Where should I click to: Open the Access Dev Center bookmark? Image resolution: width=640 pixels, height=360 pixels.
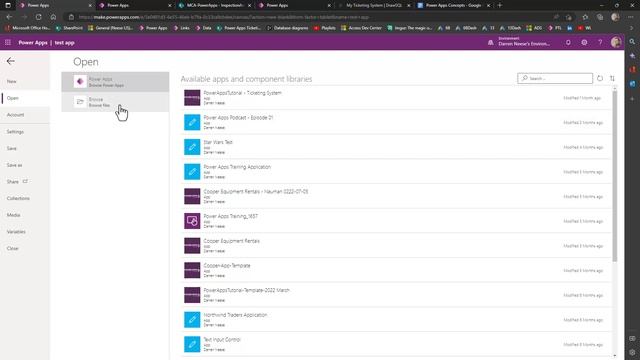362,28
